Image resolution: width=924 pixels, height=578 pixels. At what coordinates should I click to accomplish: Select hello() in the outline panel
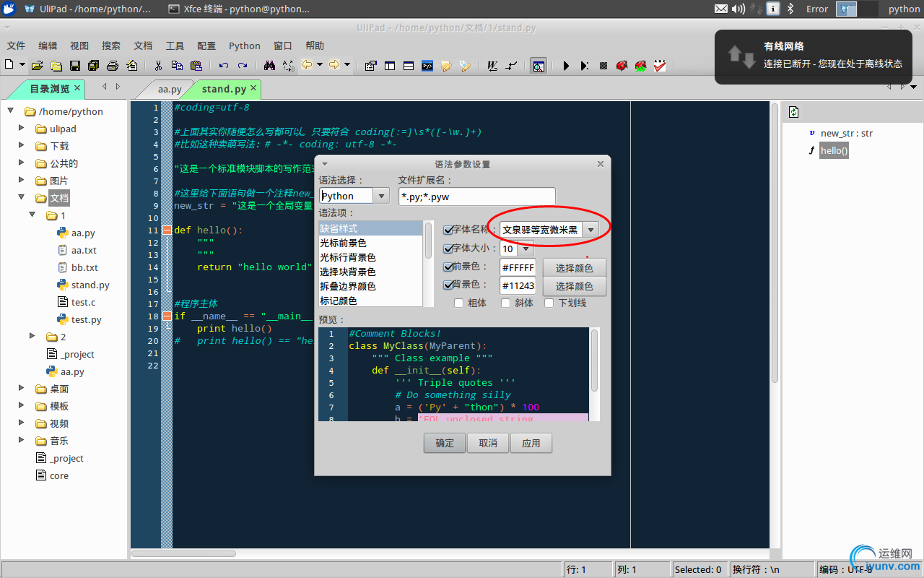tap(834, 150)
